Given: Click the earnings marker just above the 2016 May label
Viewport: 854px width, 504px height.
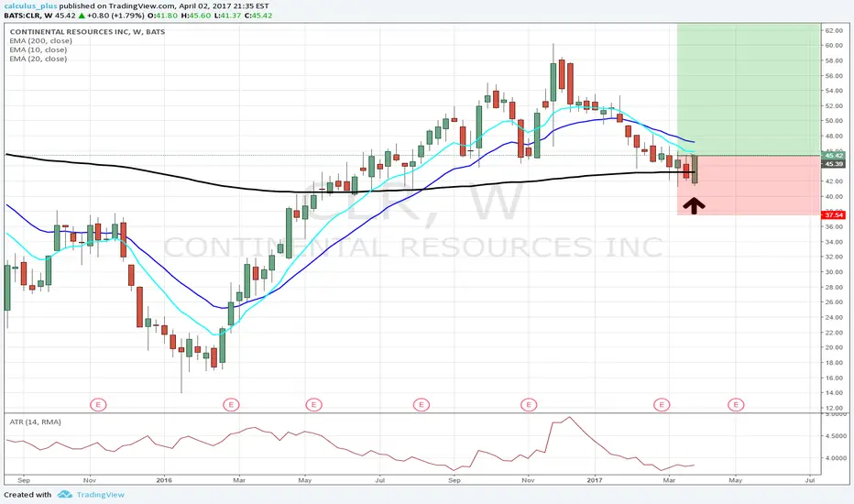Looking at the screenshot, I should tap(313, 404).
